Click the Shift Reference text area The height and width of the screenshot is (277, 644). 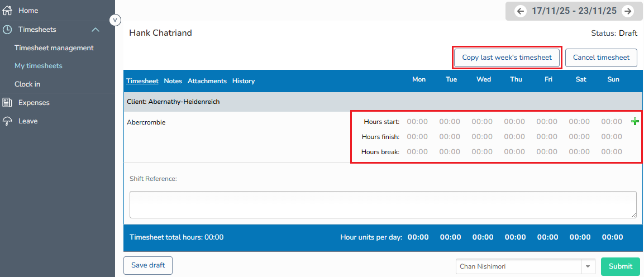click(383, 204)
